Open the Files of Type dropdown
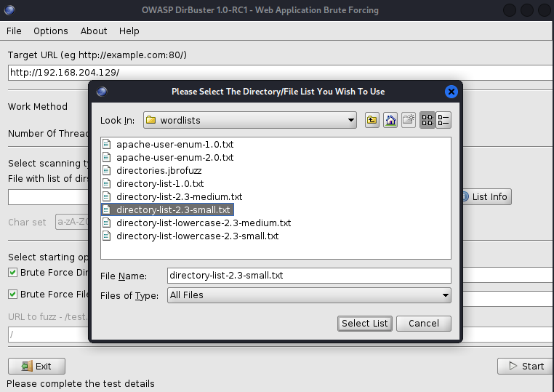The image size is (554, 392). click(309, 295)
